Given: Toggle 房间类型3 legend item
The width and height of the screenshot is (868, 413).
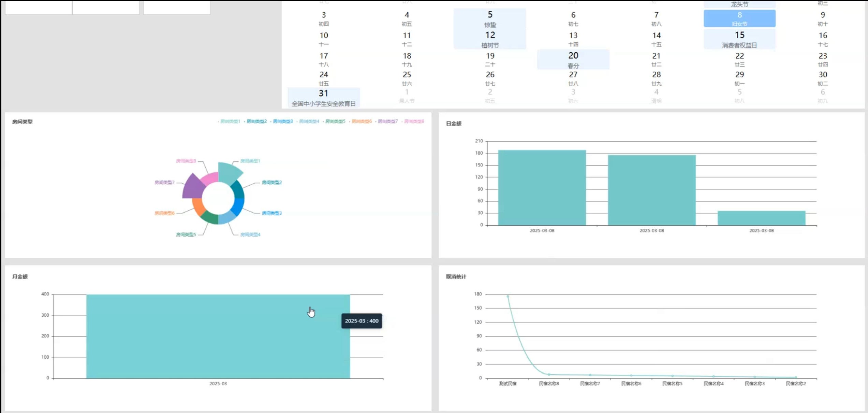Looking at the screenshot, I should [283, 122].
